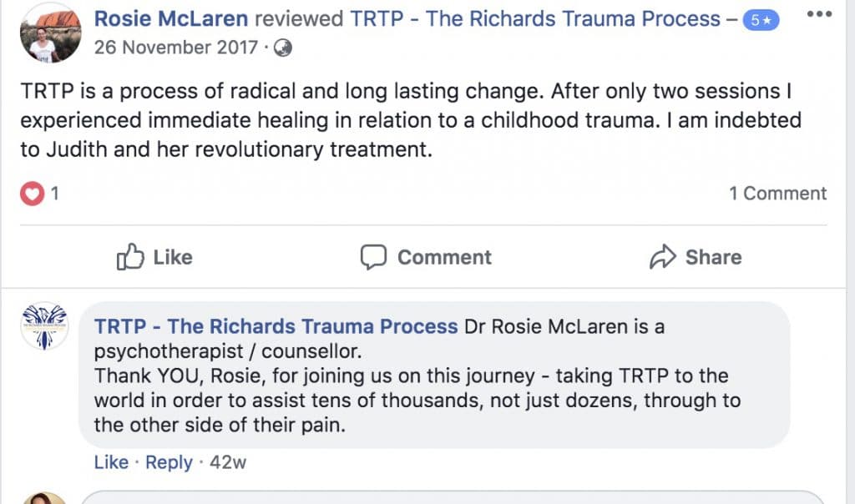Click the Comment speech bubble icon
This screenshot has height=504, width=855.
pos(373,257)
